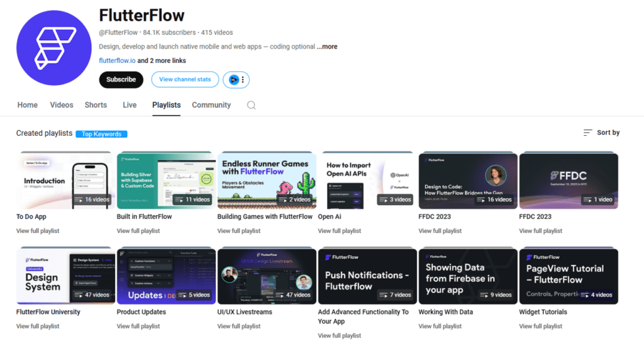Open Push Notifications playlist thumbnail

click(x=367, y=276)
